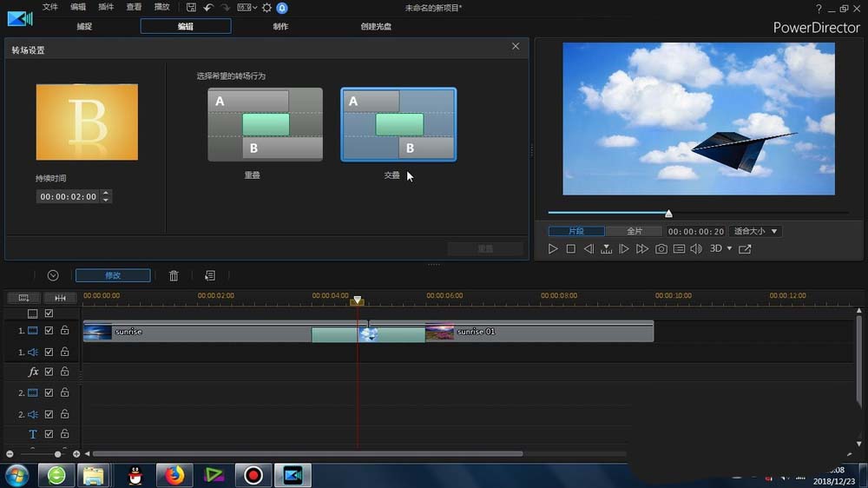Fast forward the preview

pyautogui.click(x=642, y=249)
